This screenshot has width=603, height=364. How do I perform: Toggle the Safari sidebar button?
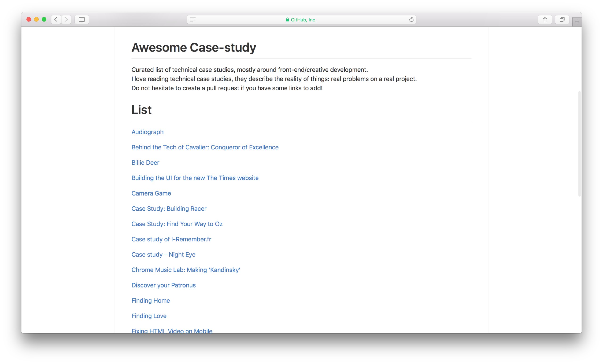[82, 19]
